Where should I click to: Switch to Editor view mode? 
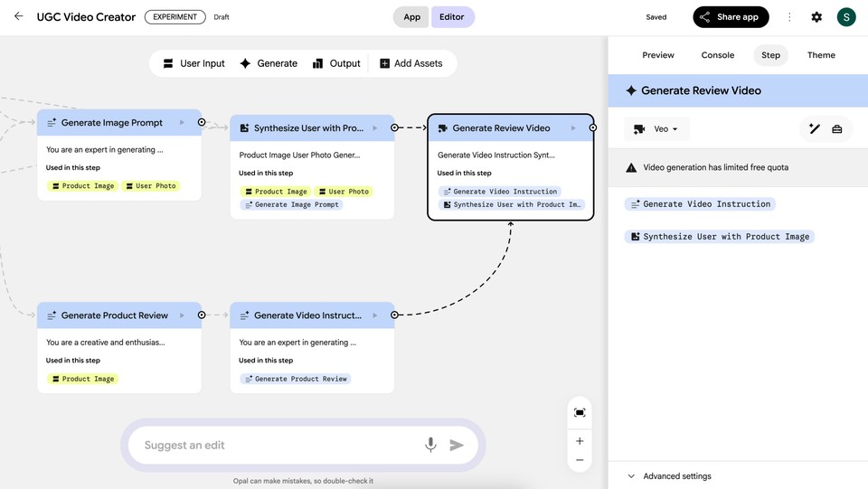(451, 17)
